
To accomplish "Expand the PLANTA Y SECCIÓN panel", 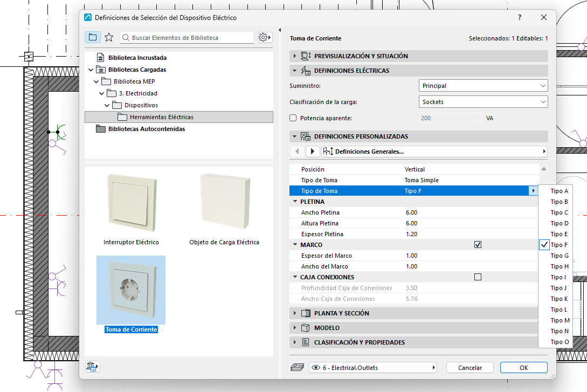I will (x=413, y=313).
